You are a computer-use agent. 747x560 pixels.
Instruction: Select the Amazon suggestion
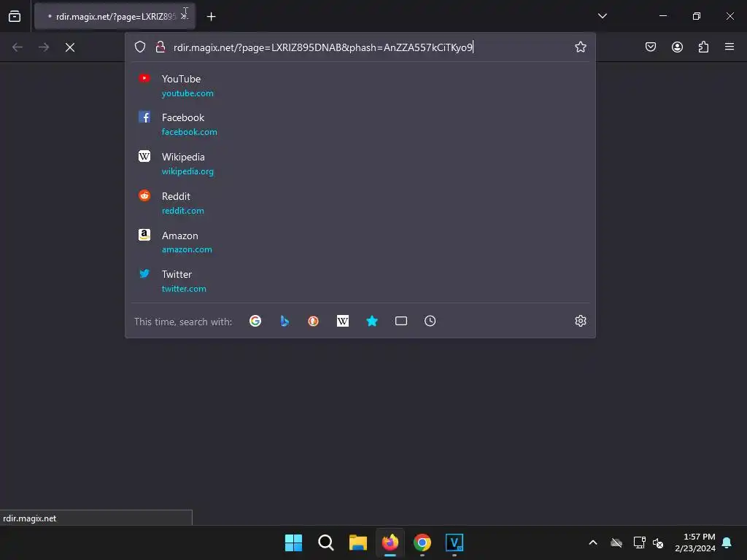360,242
